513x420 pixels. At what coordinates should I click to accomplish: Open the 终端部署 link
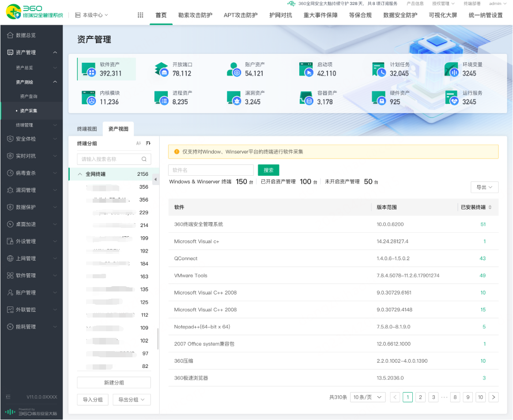(x=472, y=4)
